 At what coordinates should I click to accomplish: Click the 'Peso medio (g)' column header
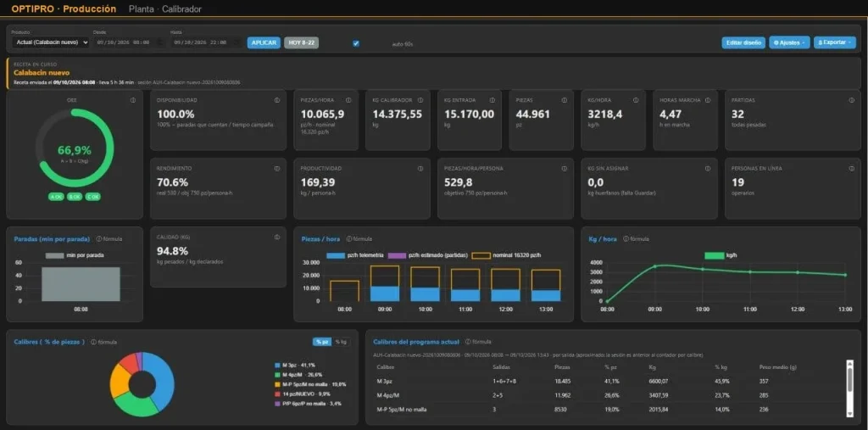776,367
